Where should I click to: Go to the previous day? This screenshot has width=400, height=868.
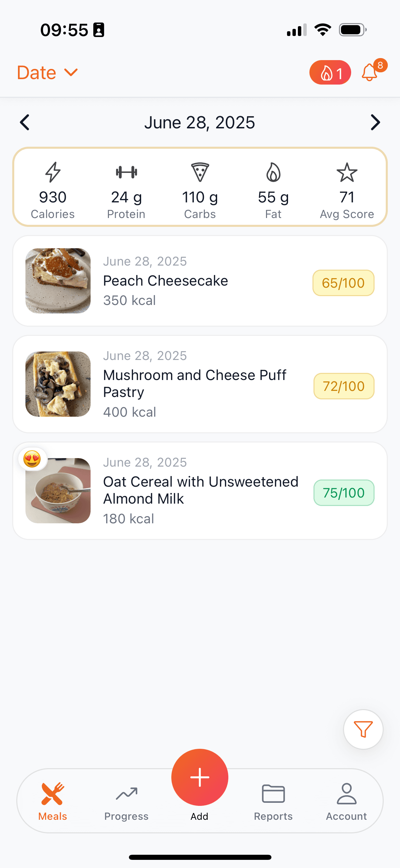click(x=25, y=122)
